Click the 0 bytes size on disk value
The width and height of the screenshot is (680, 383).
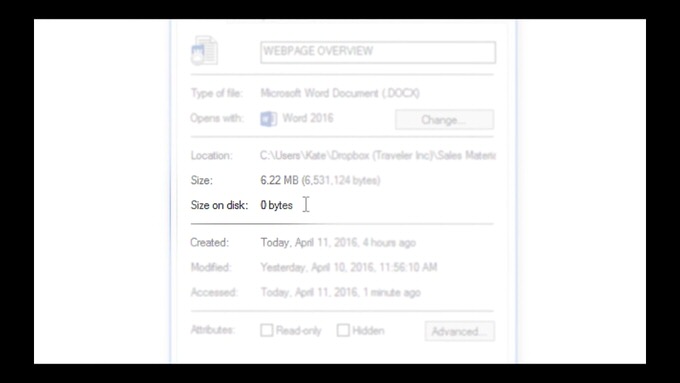point(276,205)
